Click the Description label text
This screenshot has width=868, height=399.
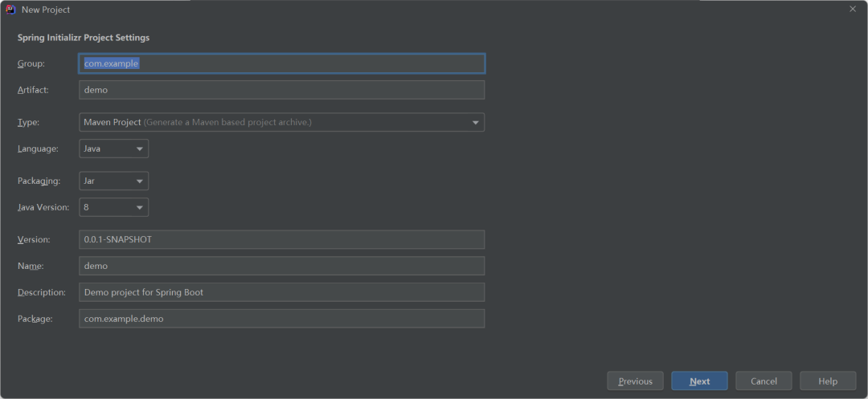click(x=42, y=292)
